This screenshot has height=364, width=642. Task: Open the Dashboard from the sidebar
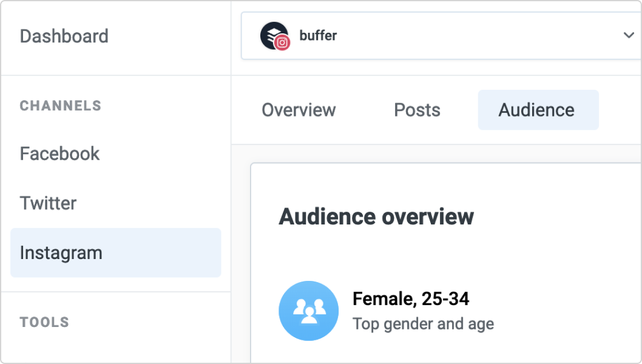[x=64, y=36]
